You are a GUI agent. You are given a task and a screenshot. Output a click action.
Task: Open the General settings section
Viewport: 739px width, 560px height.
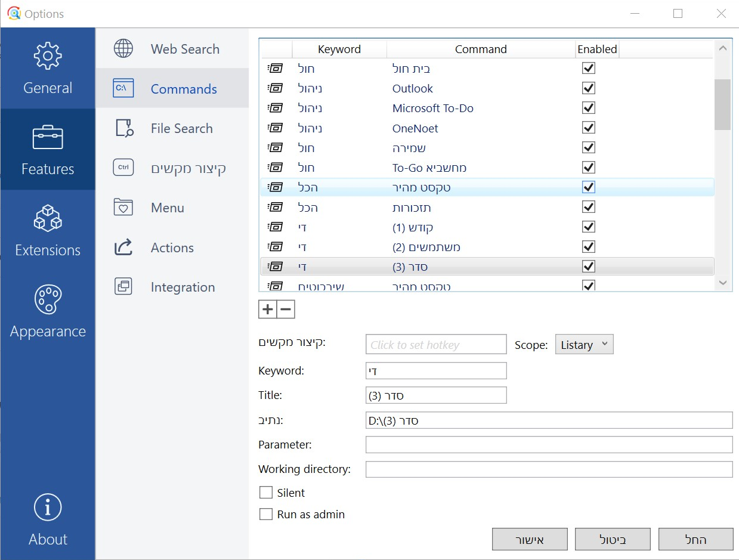tap(48, 68)
